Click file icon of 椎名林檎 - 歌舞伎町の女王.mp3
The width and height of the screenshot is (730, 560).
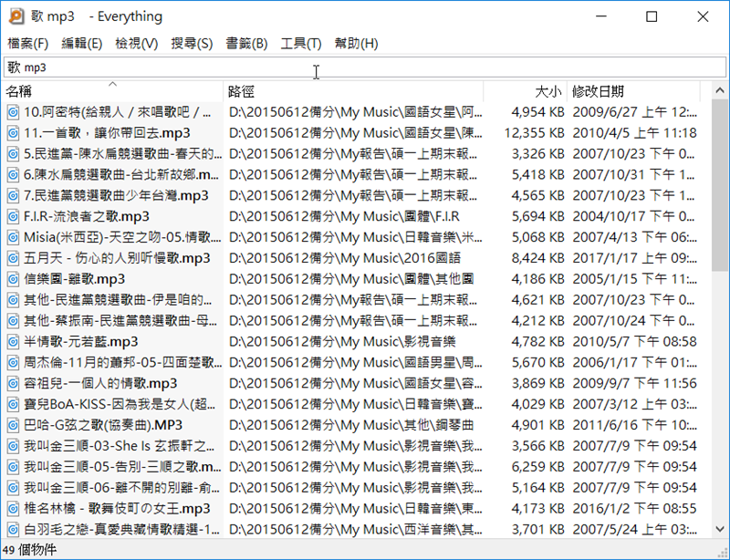(14, 508)
